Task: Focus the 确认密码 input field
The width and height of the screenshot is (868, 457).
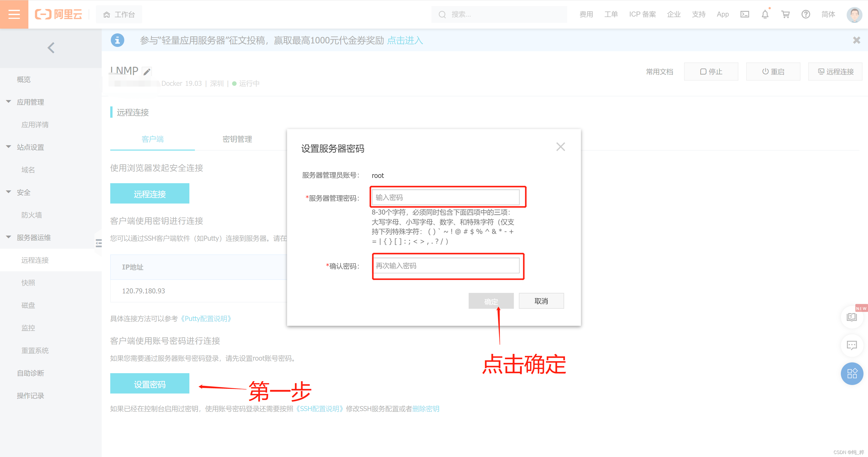Action: [x=446, y=266]
